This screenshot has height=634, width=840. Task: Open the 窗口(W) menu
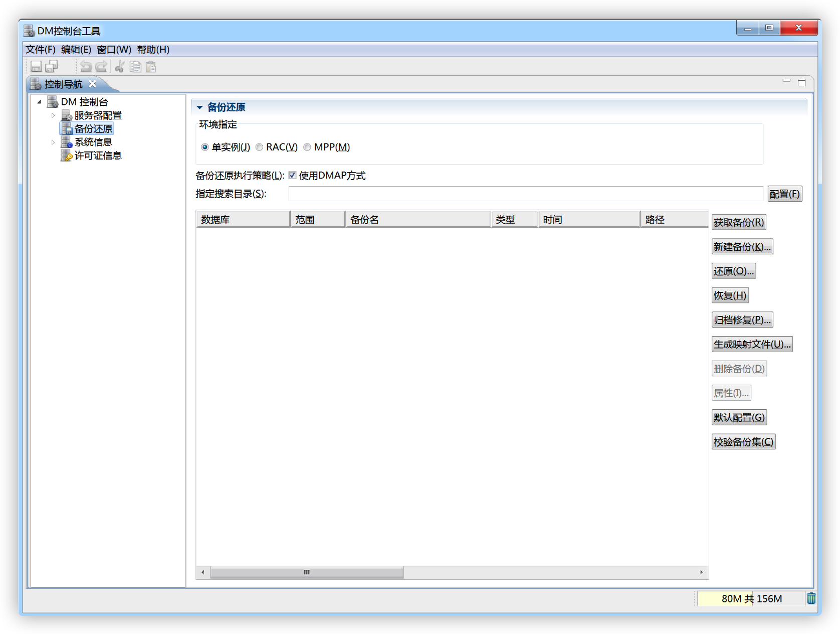(x=114, y=49)
